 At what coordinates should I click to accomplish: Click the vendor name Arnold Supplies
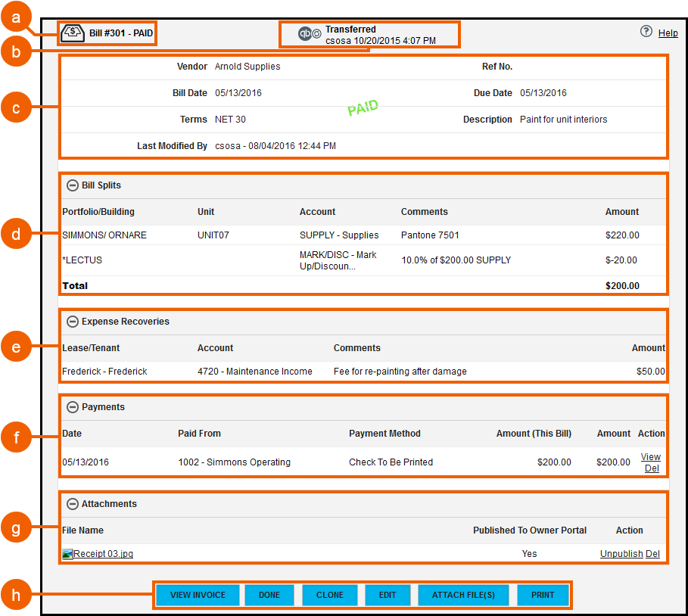tap(247, 67)
